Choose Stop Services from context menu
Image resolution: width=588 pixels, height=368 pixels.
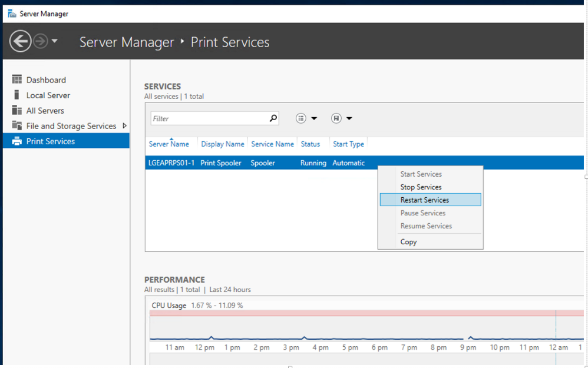pos(431,187)
